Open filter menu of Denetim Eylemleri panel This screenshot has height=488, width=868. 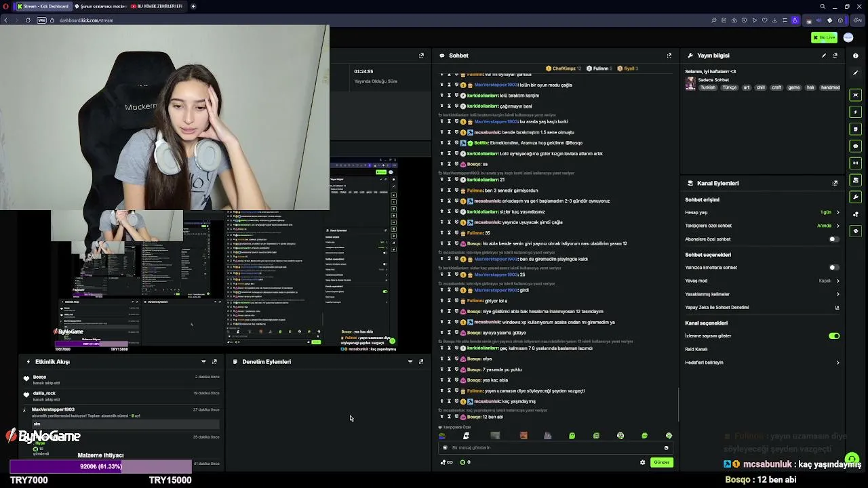[410, 362]
